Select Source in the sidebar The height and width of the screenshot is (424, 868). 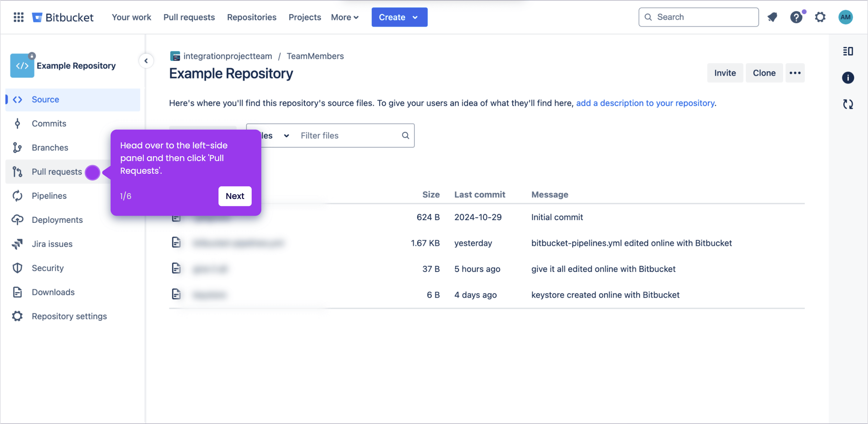tap(73, 100)
